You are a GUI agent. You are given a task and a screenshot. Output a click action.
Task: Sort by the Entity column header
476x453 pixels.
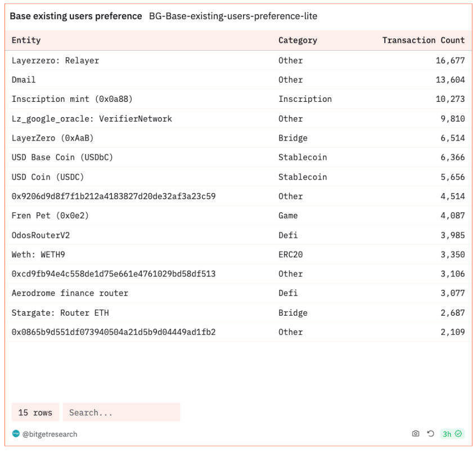(26, 41)
